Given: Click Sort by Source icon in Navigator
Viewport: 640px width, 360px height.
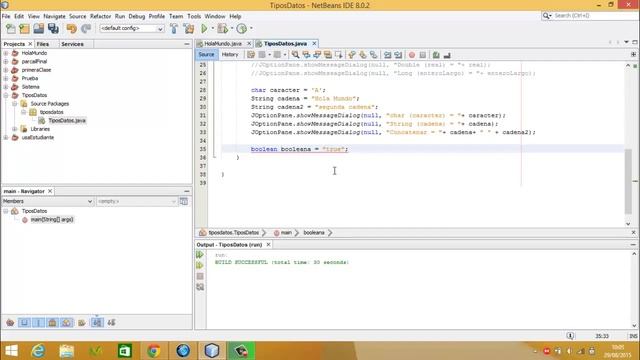Looking at the screenshot, I should click(111, 322).
